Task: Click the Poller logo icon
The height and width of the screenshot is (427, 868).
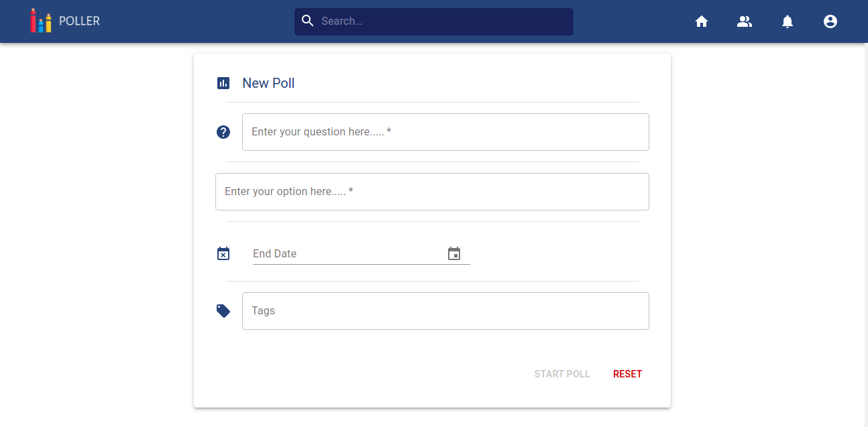Action: click(x=41, y=21)
